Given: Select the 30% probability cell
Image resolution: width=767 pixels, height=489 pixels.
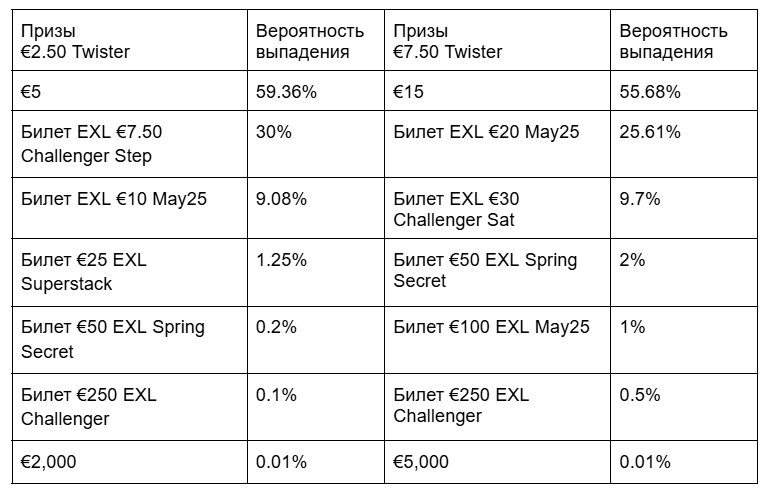Looking at the screenshot, I should pyautogui.click(x=274, y=132).
